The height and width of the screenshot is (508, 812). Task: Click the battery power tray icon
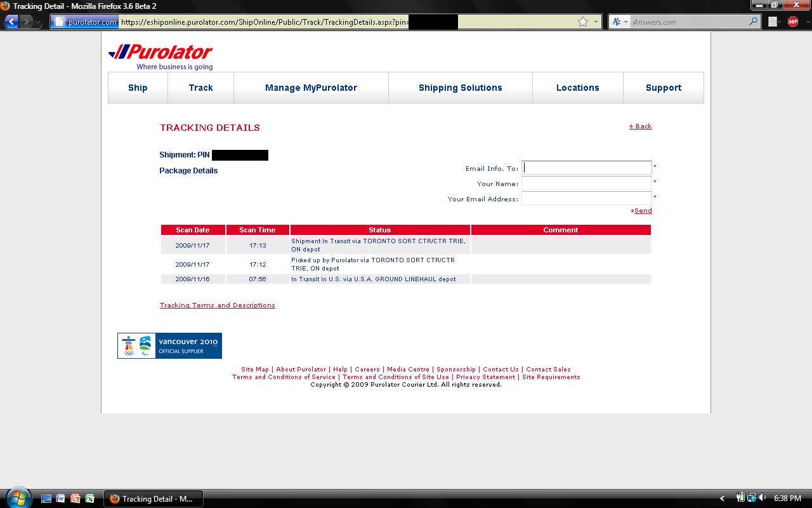point(740,498)
